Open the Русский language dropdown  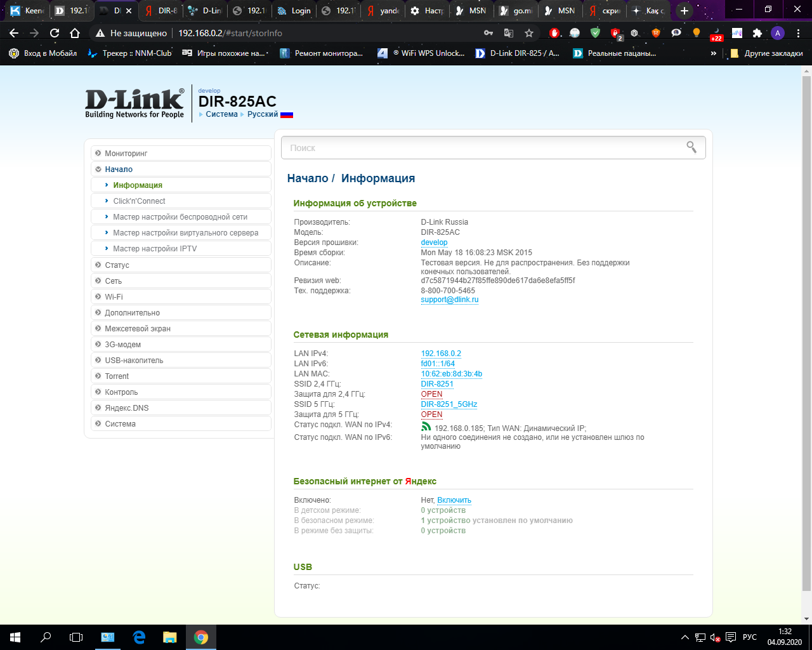coord(263,114)
